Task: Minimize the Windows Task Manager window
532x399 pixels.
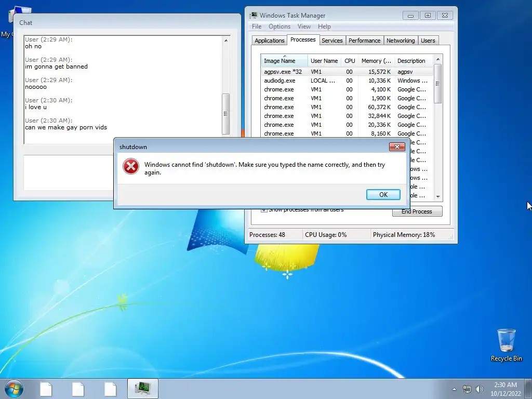Action: click(x=410, y=15)
